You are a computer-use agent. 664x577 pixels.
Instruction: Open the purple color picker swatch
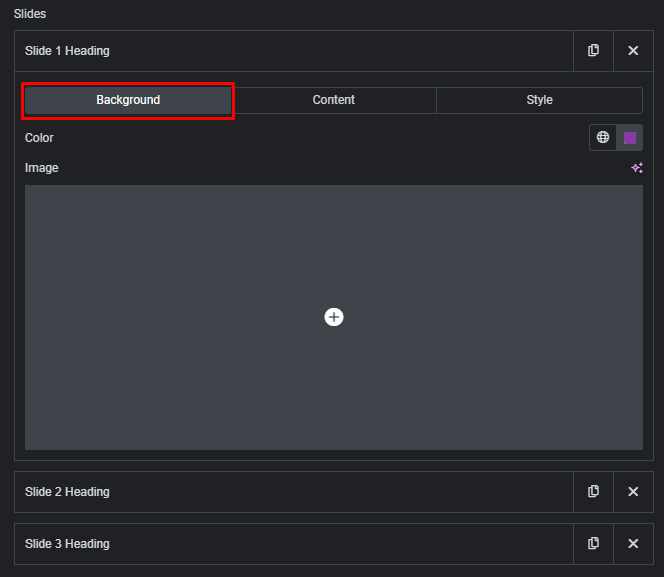pyautogui.click(x=630, y=138)
